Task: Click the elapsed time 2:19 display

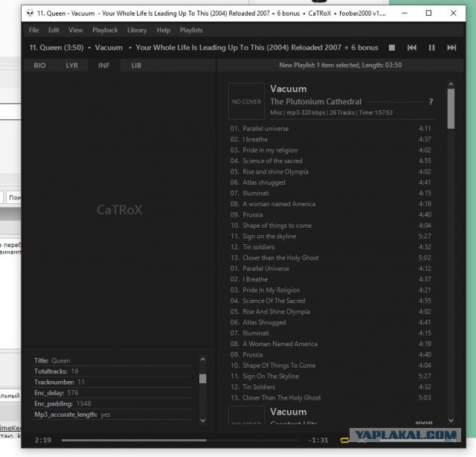Action: pos(43,441)
